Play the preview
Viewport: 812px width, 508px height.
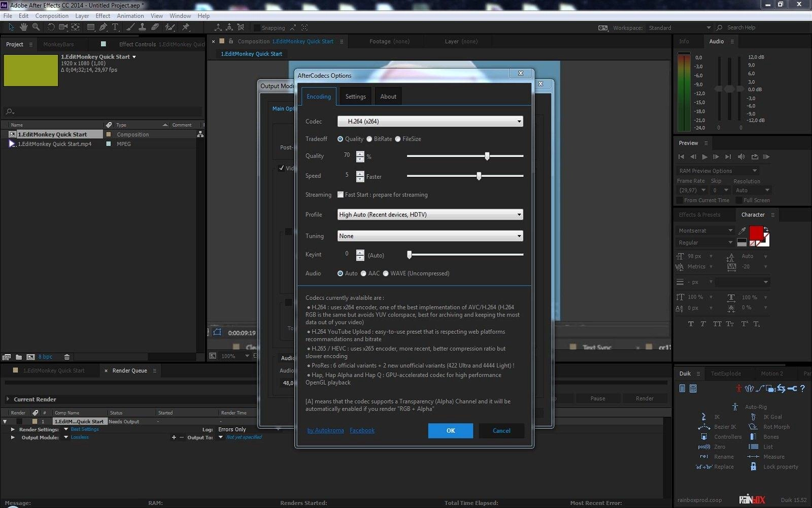pyautogui.click(x=704, y=157)
